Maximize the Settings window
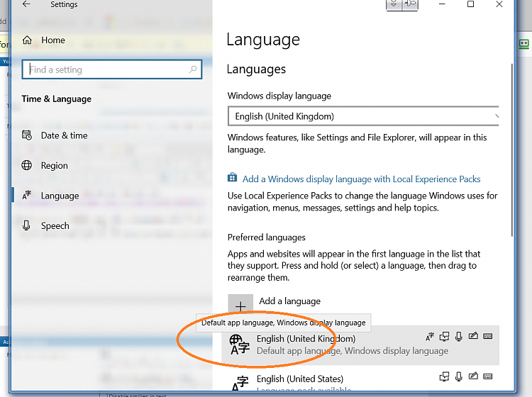Screen dimensions: 532x397 [x=470, y=4]
